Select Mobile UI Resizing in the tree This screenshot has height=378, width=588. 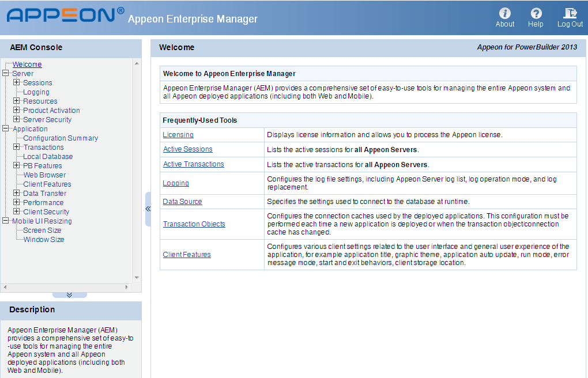click(42, 221)
